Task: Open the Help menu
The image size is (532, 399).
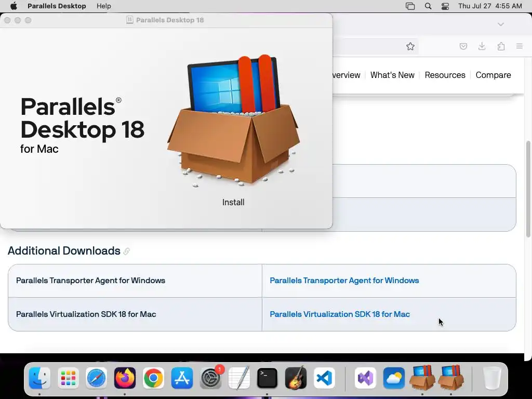Action: [103, 6]
